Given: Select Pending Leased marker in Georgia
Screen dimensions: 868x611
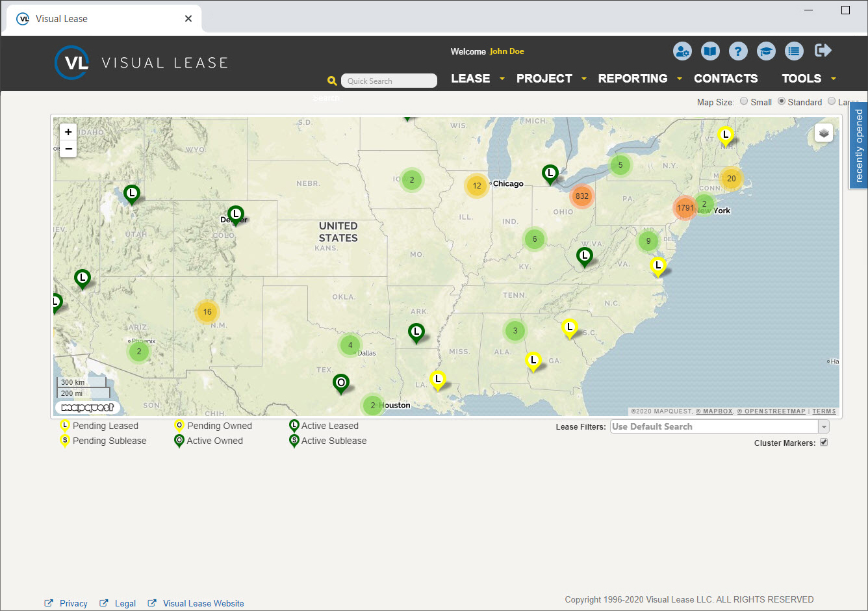Looking at the screenshot, I should point(533,361).
